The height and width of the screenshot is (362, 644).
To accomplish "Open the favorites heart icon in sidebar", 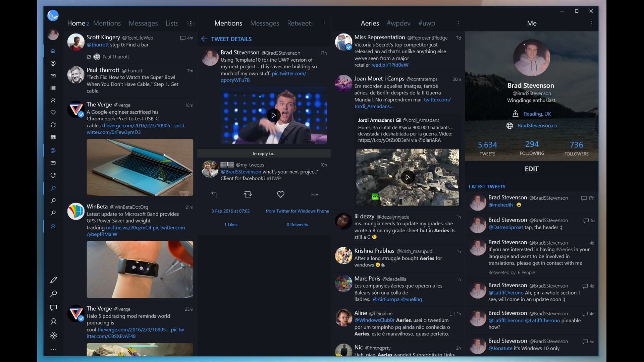I will [x=53, y=113].
